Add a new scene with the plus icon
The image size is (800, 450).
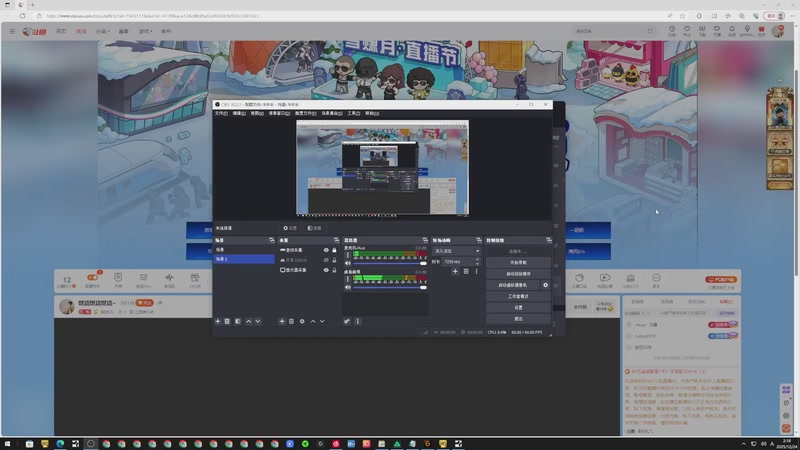(218, 321)
